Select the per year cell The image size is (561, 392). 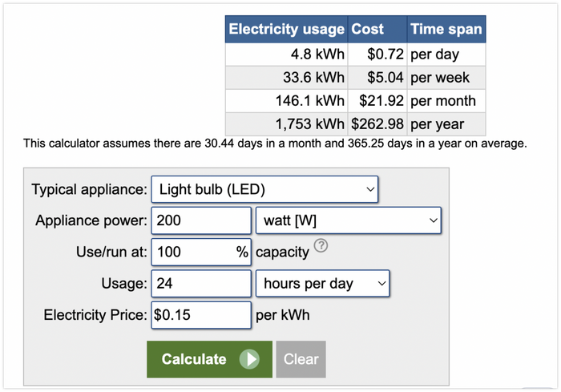click(446, 124)
